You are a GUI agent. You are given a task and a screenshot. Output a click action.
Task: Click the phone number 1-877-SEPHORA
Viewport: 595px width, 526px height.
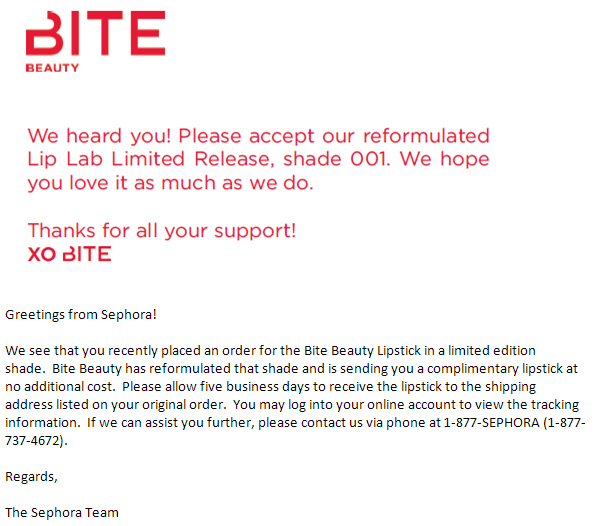[491, 422]
